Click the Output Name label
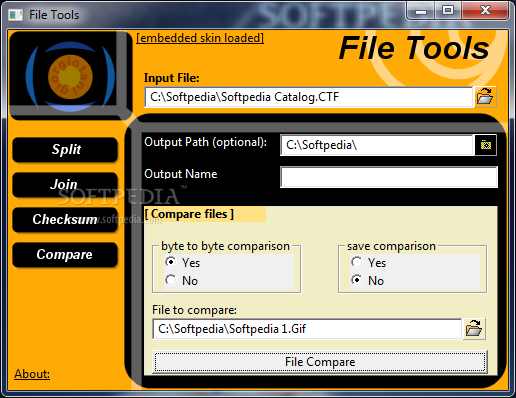Viewport: 516px width, 398px height. click(181, 174)
